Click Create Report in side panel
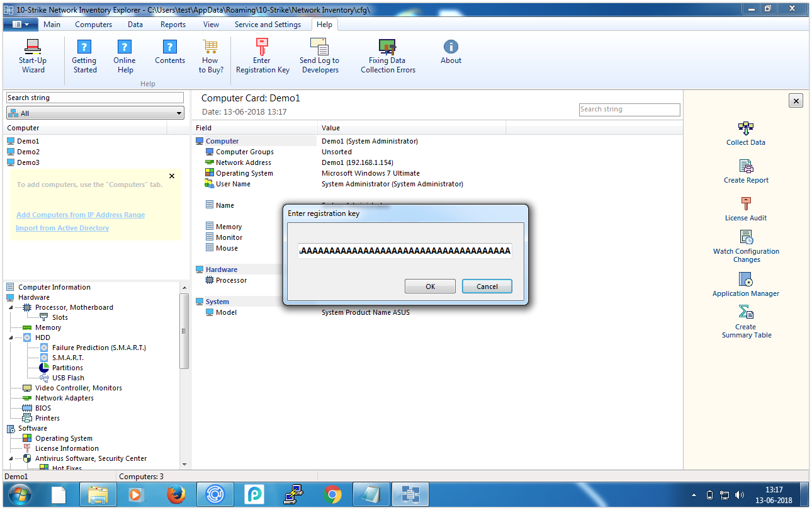 [746, 171]
